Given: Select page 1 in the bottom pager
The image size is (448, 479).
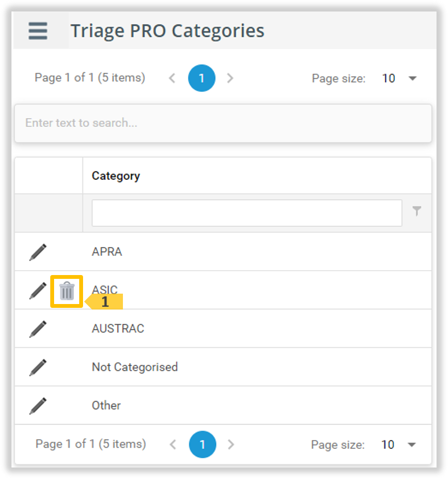Looking at the screenshot, I should point(202,445).
